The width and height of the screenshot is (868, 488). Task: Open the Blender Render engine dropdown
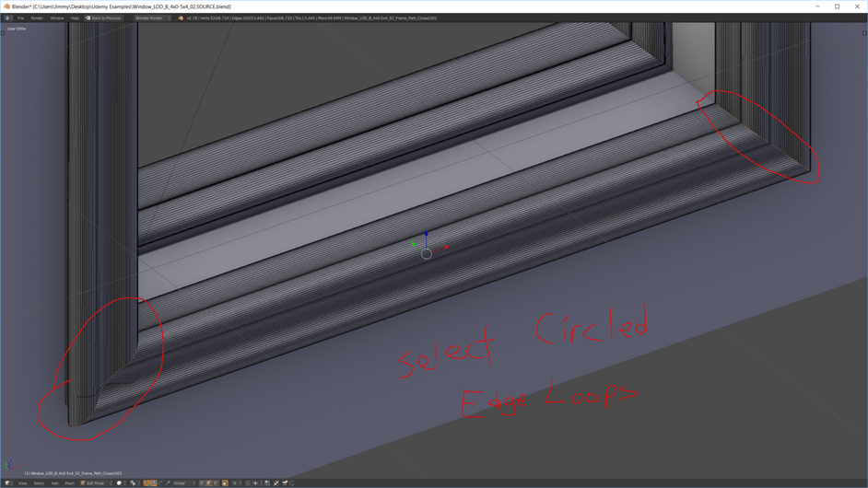(152, 17)
